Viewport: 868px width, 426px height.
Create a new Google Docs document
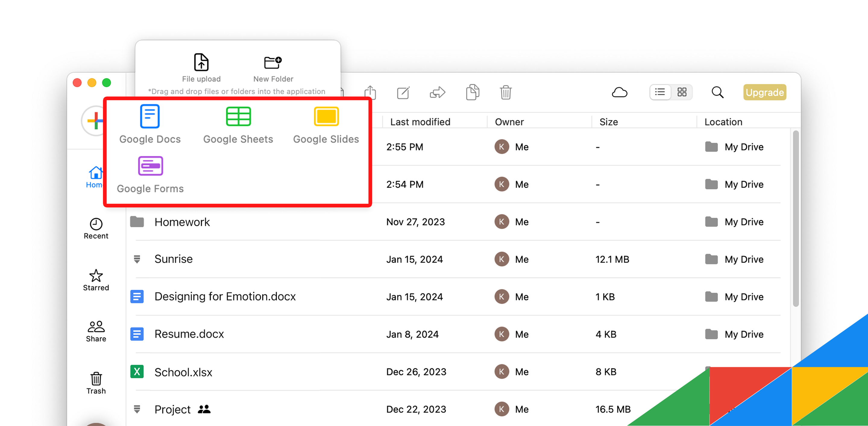[150, 124]
